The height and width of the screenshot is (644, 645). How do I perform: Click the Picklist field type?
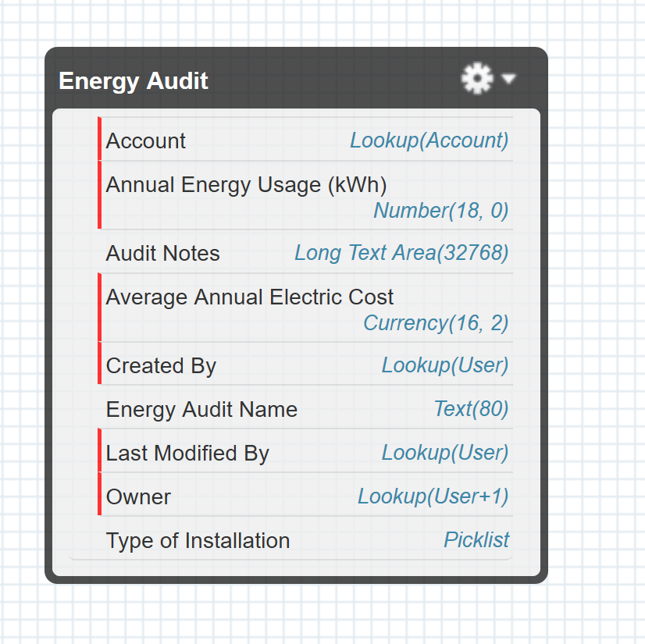(x=476, y=540)
